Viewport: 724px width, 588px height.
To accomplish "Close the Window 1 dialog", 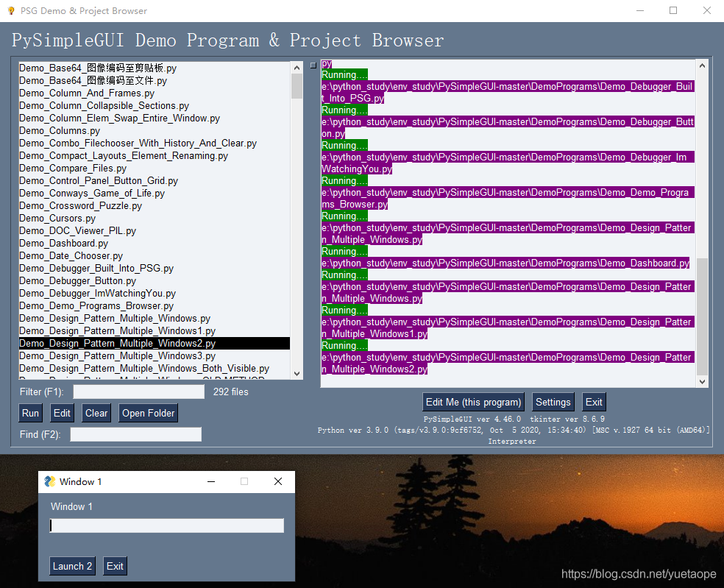I will [278, 481].
